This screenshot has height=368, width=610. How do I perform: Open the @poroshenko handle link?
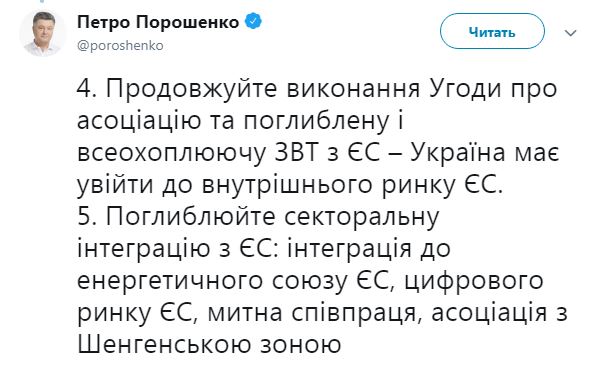tap(120, 46)
